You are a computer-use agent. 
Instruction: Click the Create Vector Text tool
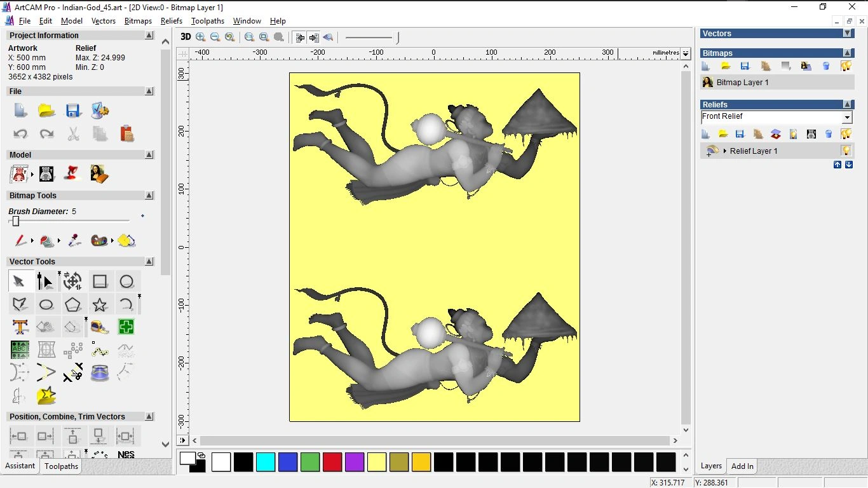pyautogui.click(x=20, y=327)
